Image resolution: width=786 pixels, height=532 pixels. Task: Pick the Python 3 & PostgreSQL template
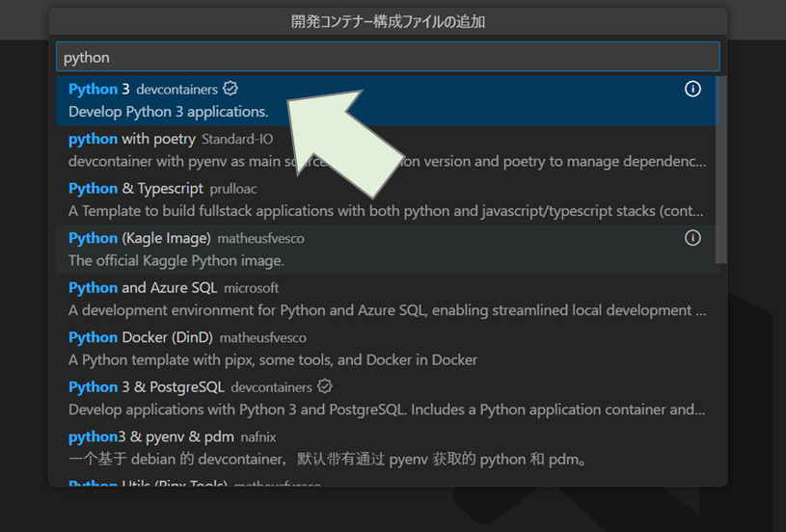(x=388, y=398)
